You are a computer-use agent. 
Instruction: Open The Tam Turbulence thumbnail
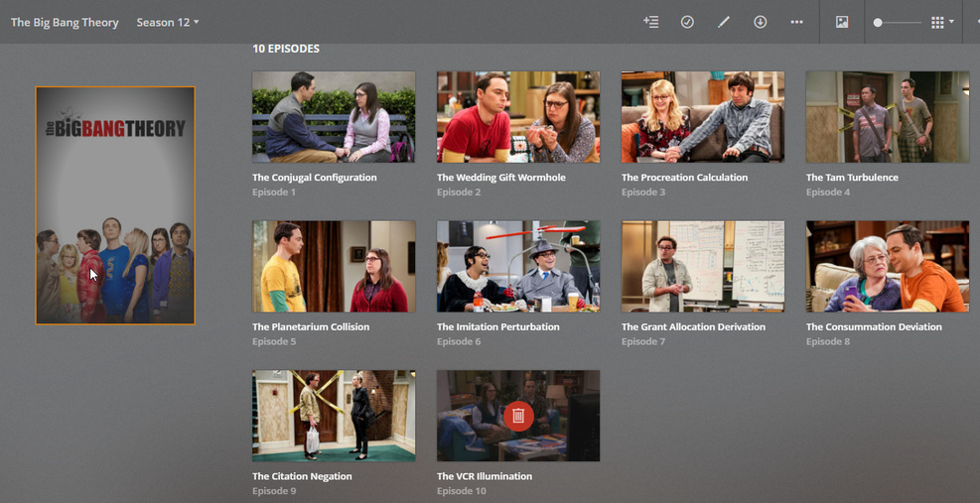point(888,117)
